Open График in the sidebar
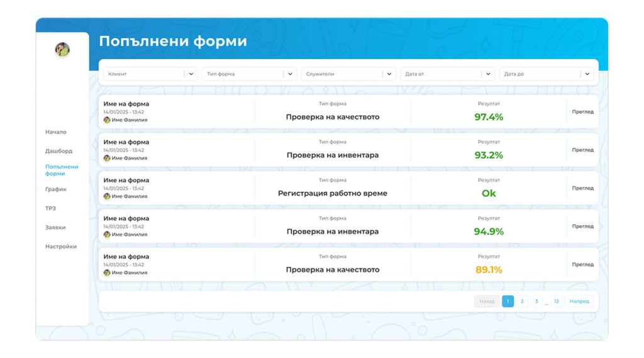Viewport: 644px width, 358px height. pyautogui.click(x=56, y=189)
